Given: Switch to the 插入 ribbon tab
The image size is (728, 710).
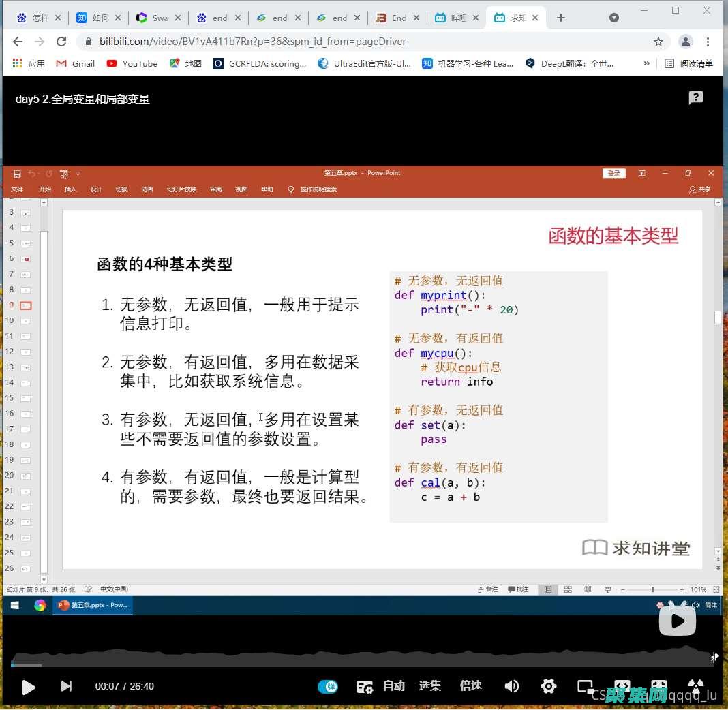Looking at the screenshot, I should tap(70, 189).
